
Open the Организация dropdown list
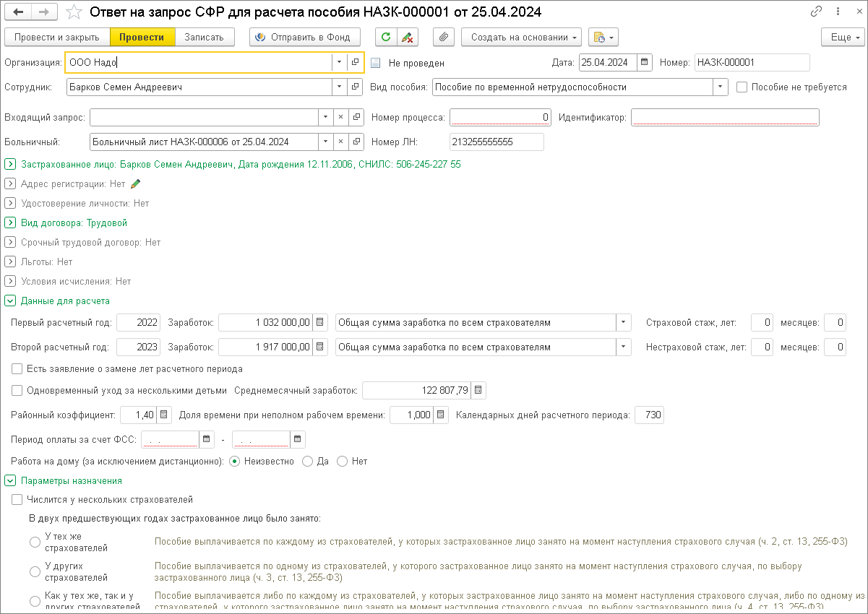coord(340,63)
